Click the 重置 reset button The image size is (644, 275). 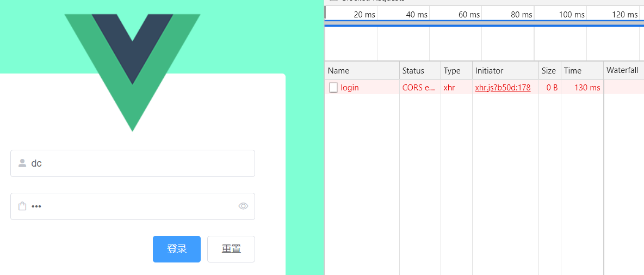coord(231,249)
